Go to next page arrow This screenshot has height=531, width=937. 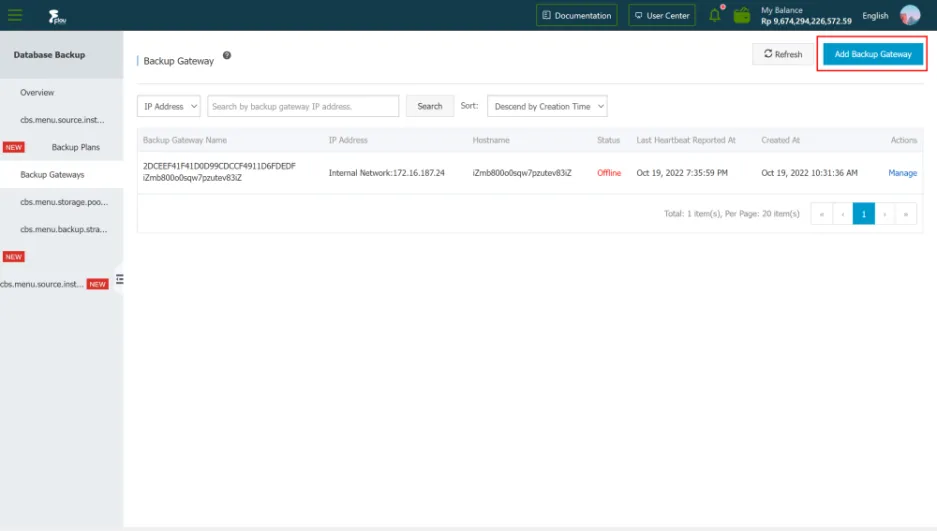[x=884, y=214]
